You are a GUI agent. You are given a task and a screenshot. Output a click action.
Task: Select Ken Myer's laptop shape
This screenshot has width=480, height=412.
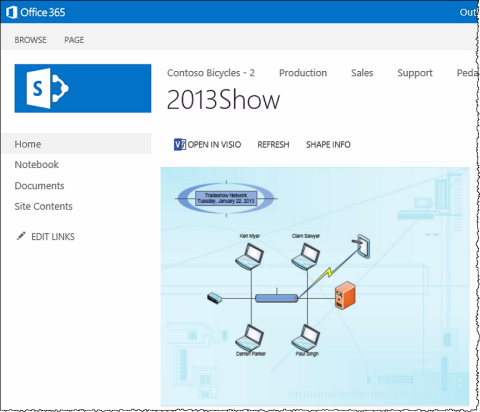coord(250,256)
